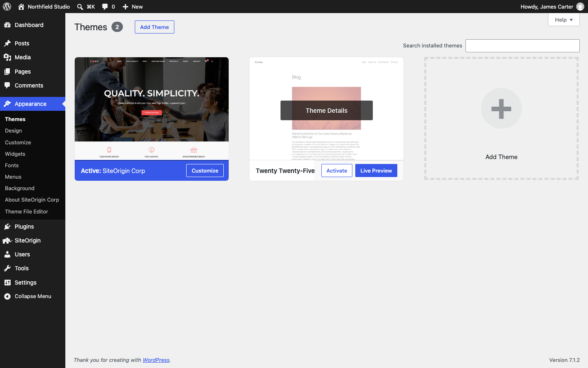Open the Background submenu item
Screen dimensions: 588x368
point(20,188)
